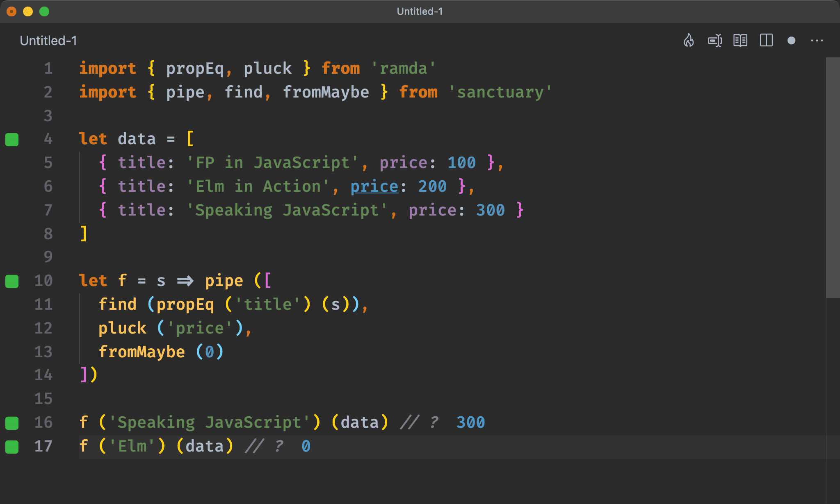Follow the underlined price link on line 6
This screenshot has width=840, height=504.
374,187
